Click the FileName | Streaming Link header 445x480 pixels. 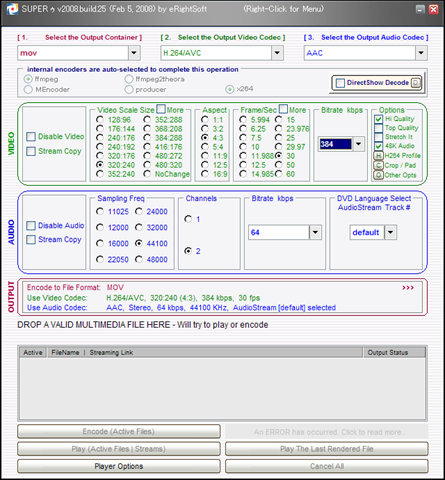(205, 352)
